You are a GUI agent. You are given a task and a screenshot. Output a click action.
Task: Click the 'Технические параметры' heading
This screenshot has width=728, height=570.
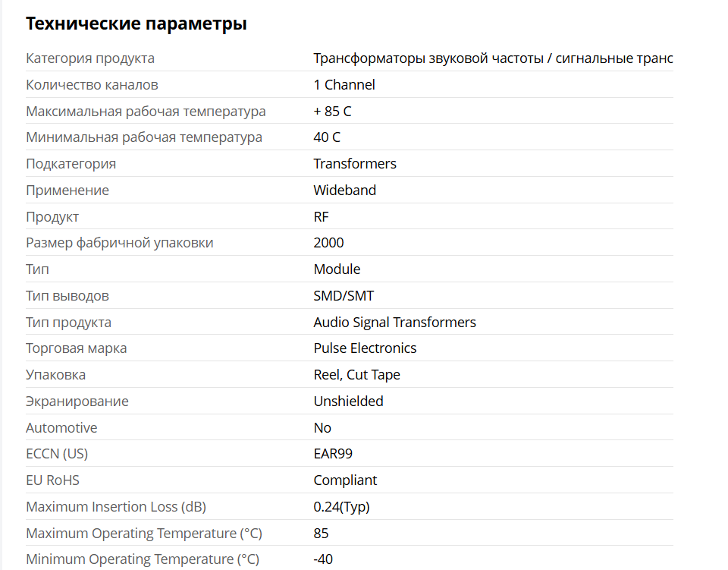(x=136, y=24)
